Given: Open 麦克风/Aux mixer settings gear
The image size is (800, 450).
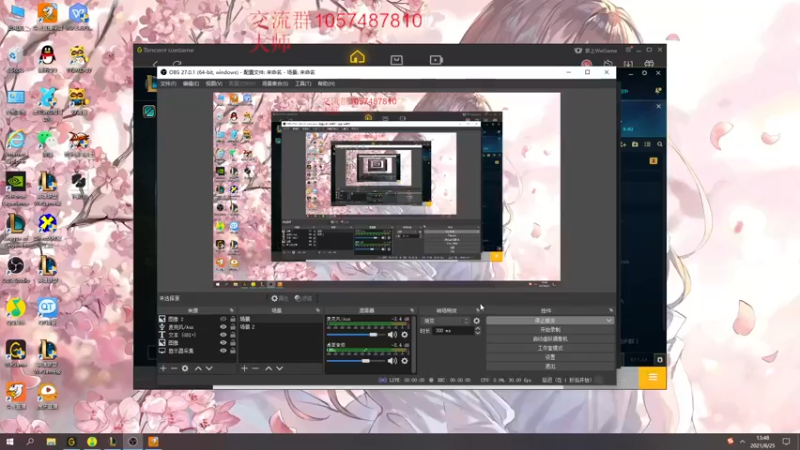Looking at the screenshot, I should click(x=405, y=335).
